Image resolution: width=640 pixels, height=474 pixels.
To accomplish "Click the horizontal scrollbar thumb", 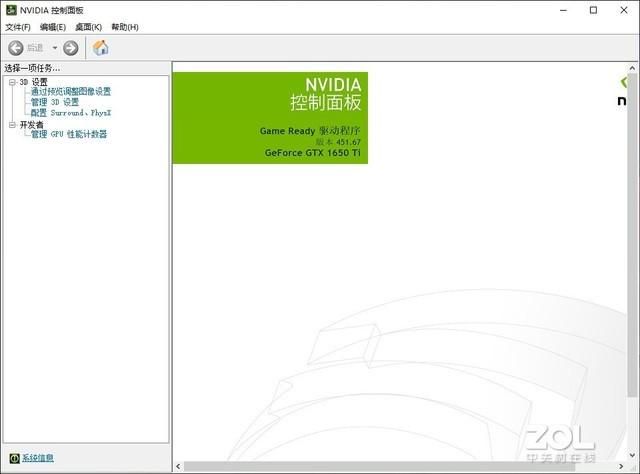I will tap(380, 466).
